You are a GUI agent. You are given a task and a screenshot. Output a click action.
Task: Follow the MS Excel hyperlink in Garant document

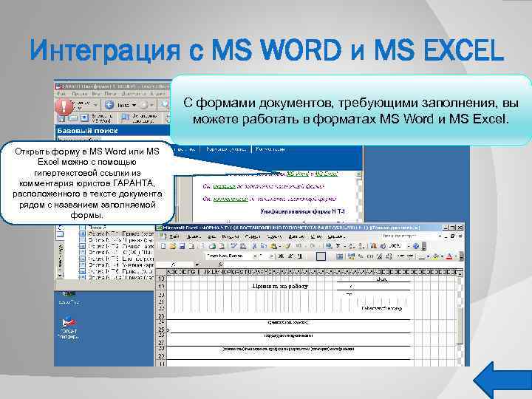(x=326, y=174)
